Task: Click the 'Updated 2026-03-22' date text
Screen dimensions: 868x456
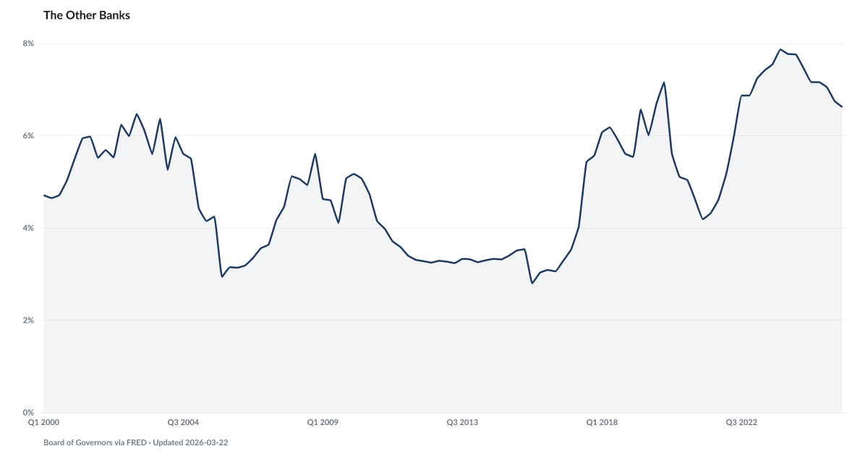Action: point(191,442)
